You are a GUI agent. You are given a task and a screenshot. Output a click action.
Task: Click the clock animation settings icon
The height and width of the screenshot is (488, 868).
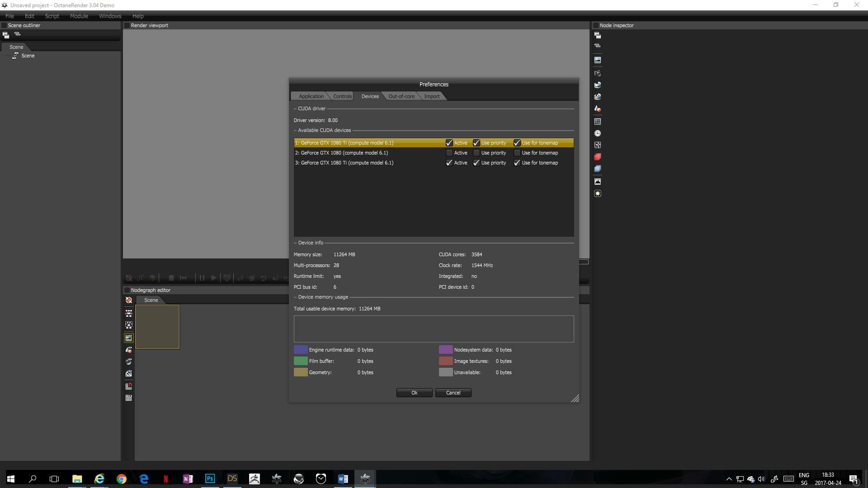click(x=597, y=133)
